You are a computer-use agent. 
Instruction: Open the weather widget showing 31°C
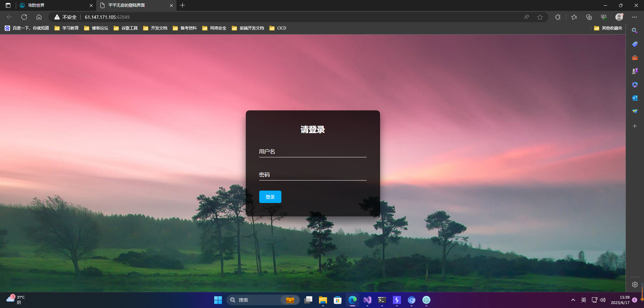[16, 300]
